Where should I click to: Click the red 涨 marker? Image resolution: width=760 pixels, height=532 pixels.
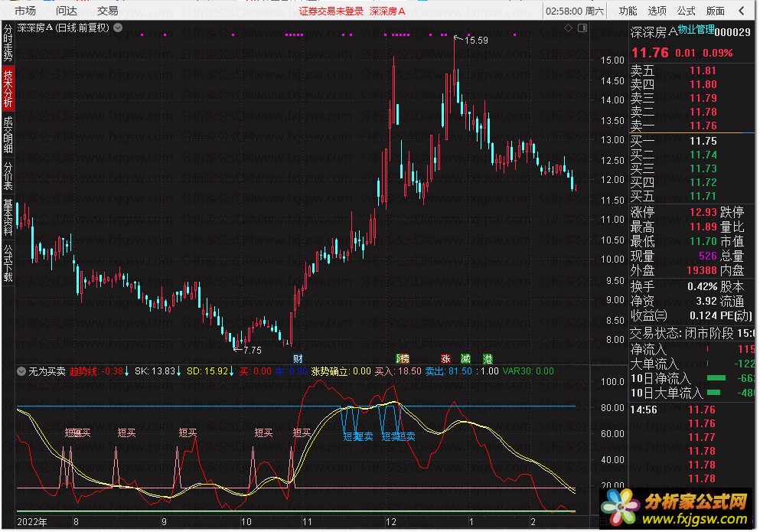[x=446, y=359]
